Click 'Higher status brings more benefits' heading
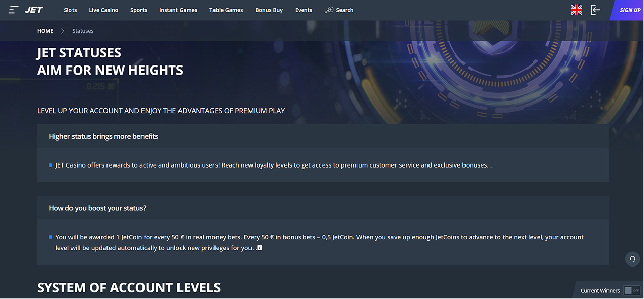Viewport: 644px width, 299px height. [103, 136]
